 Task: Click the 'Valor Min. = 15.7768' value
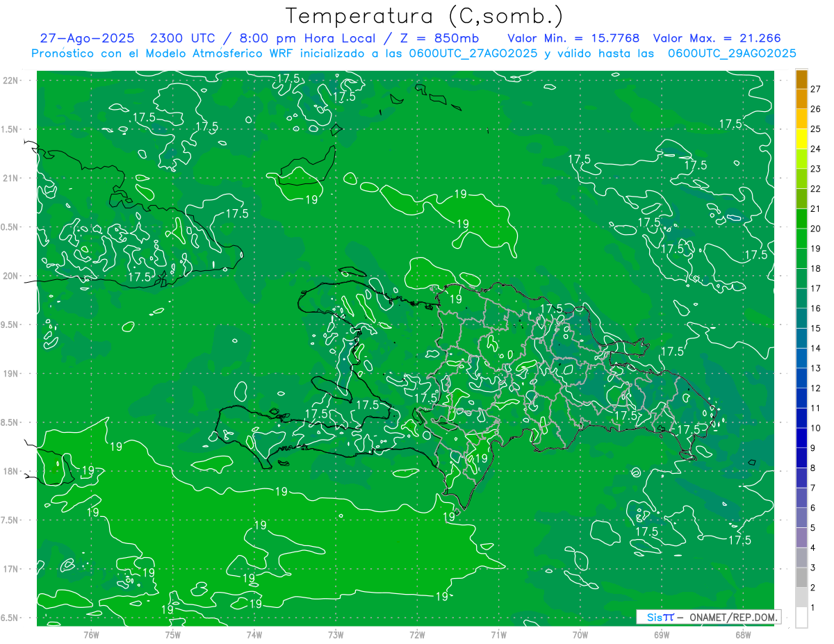pos(573,38)
